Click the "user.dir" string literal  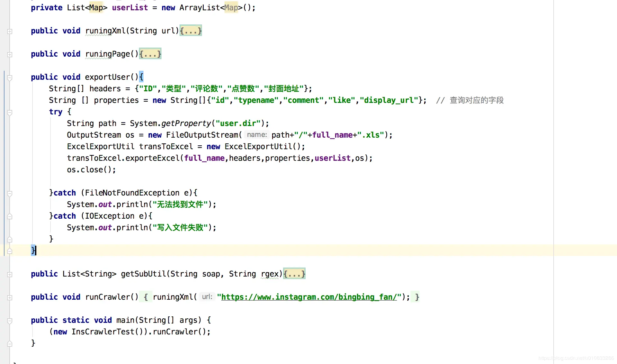coord(238,123)
